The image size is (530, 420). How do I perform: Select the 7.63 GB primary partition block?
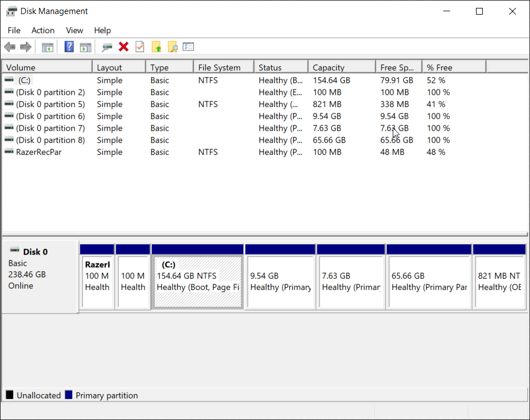(x=351, y=276)
